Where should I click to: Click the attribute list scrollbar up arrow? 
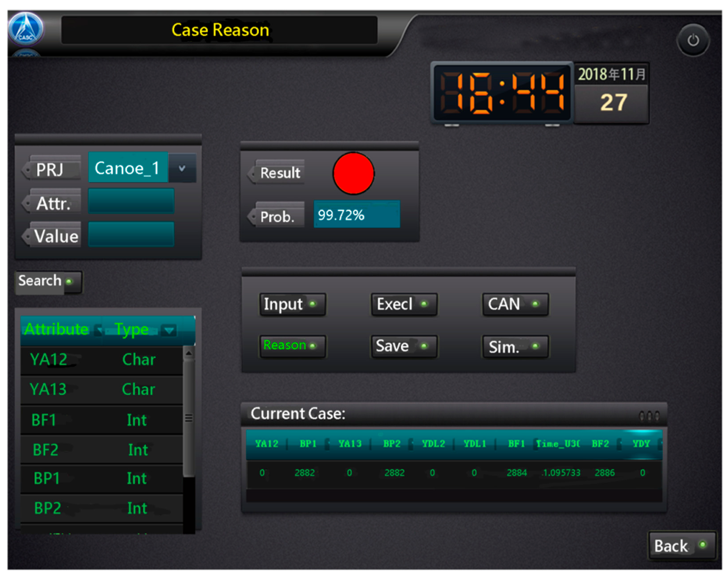click(x=189, y=353)
